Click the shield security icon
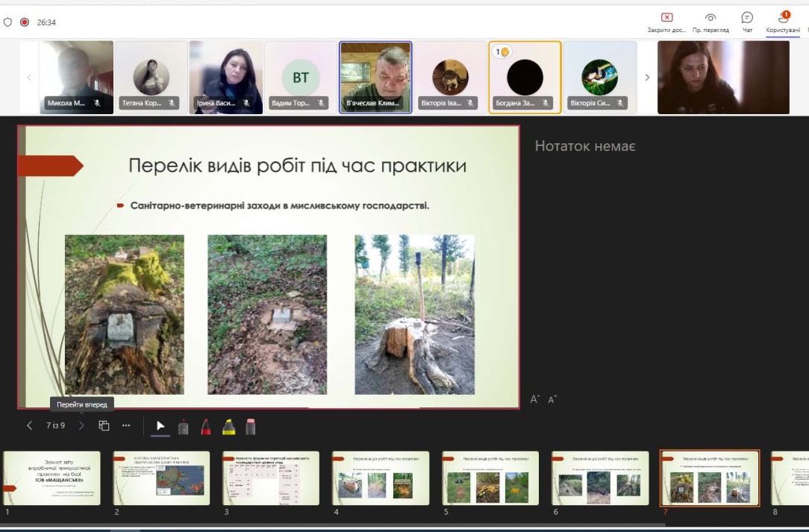Viewport: 809px width, 532px height. pyautogui.click(x=8, y=22)
